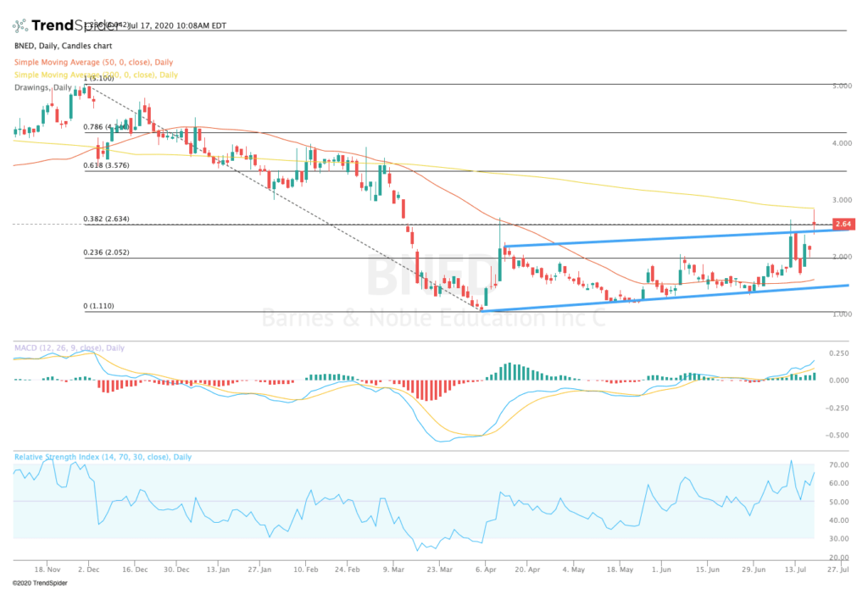Click the '6. Apr' date on the time axis

point(486,569)
